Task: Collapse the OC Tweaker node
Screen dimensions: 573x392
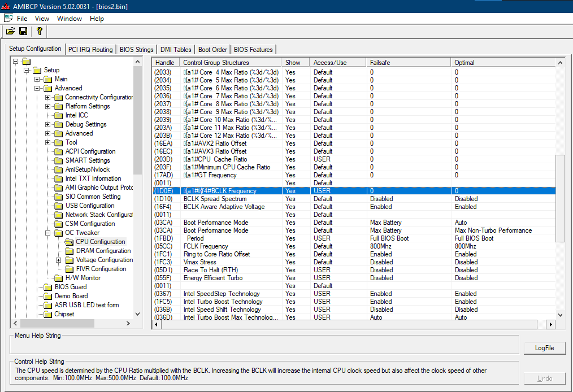Action: click(x=47, y=233)
